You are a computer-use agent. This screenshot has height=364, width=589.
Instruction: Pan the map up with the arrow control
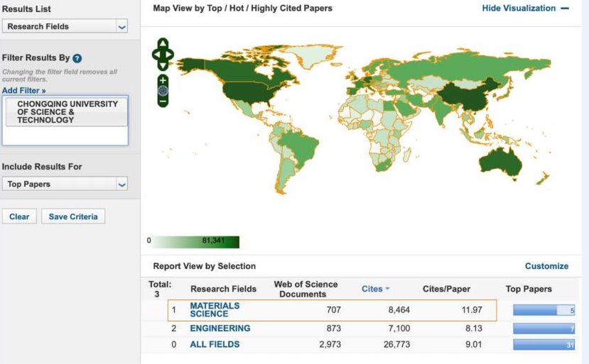pyautogui.click(x=163, y=43)
